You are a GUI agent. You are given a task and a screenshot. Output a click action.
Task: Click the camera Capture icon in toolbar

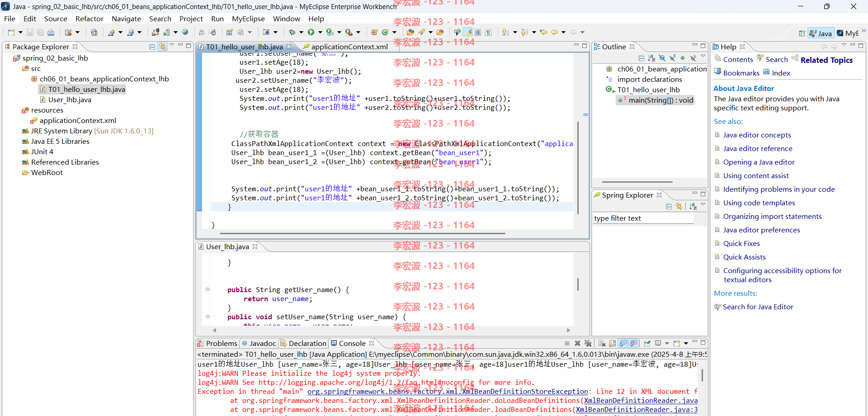266,32
